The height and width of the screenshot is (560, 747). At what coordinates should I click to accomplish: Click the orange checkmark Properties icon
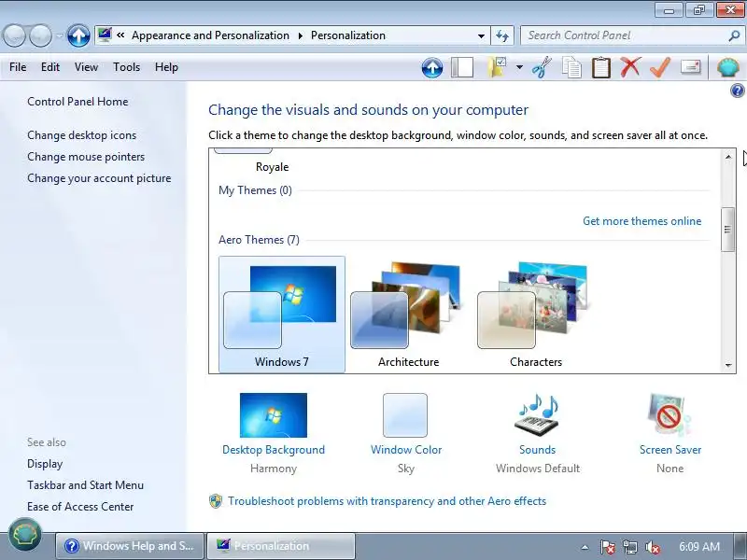(x=660, y=67)
